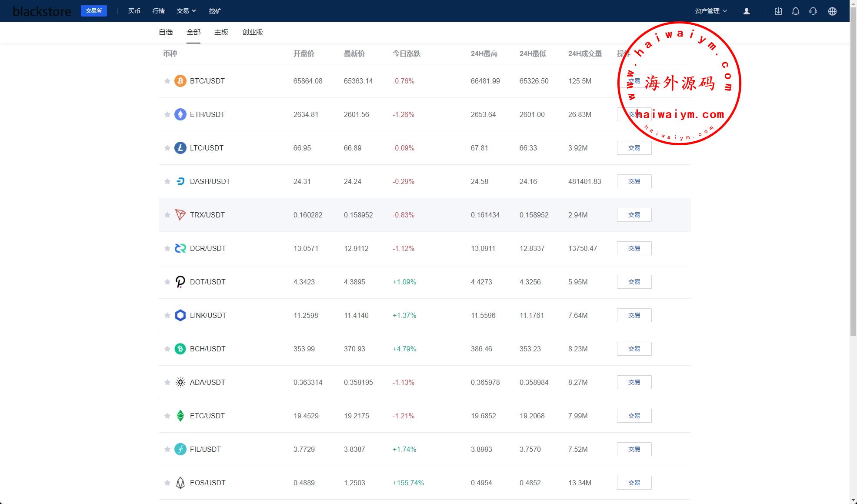The image size is (857, 504).
Task: Open 行情 in top navigation
Action: [x=158, y=11]
